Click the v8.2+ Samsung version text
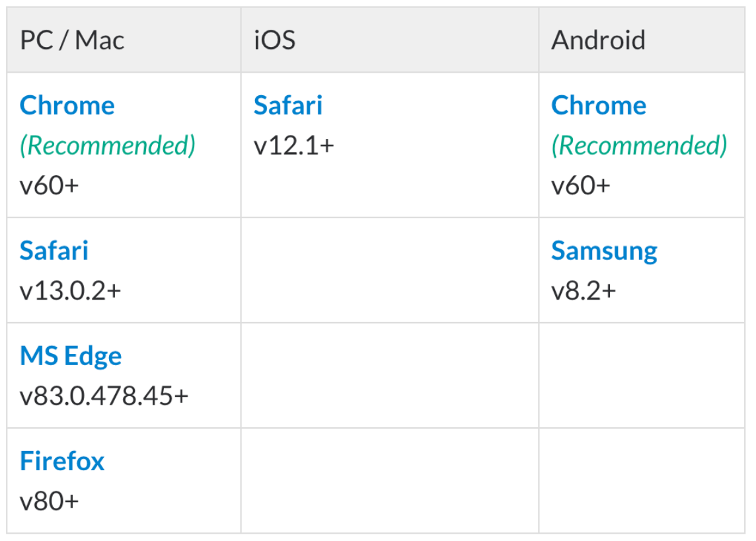The width and height of the screenshot is (756, 541). pyautogui.click(x=584, y=291)
